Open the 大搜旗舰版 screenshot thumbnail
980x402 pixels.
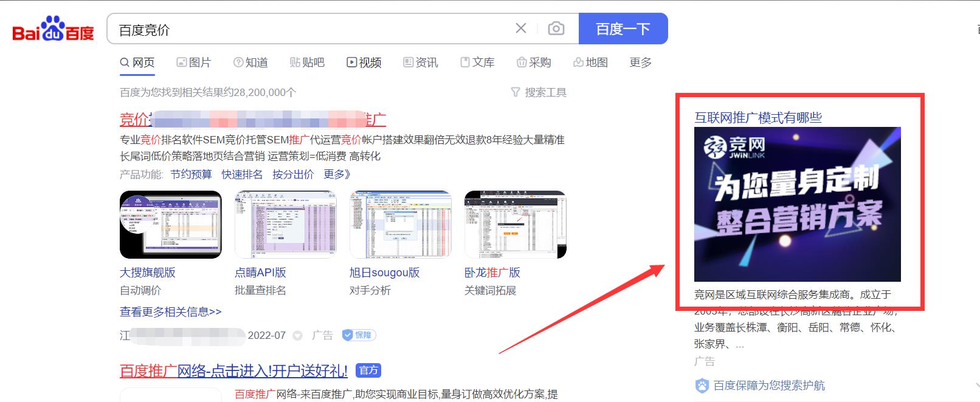(x=171, y=225)
